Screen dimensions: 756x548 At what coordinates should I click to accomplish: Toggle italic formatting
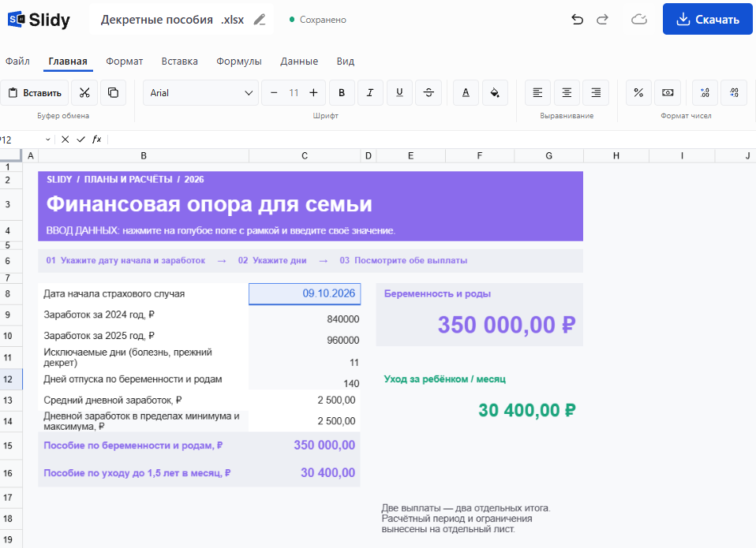pos(370,93)
